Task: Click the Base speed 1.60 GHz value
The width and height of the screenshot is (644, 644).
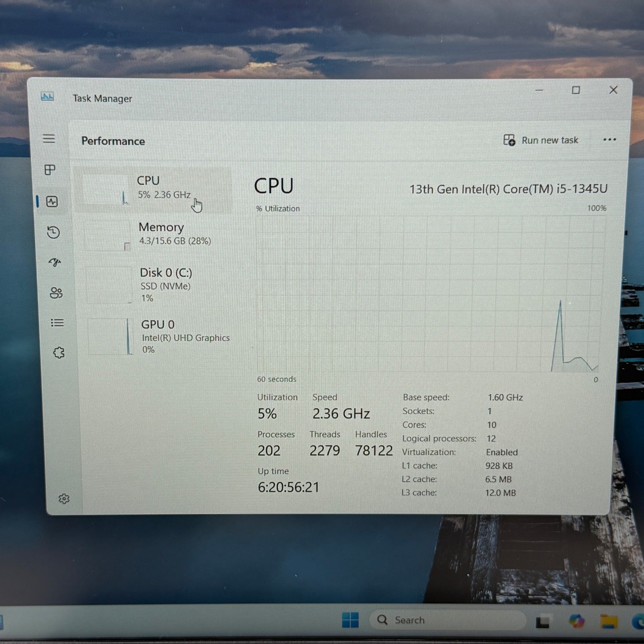Action: (505, 398)
